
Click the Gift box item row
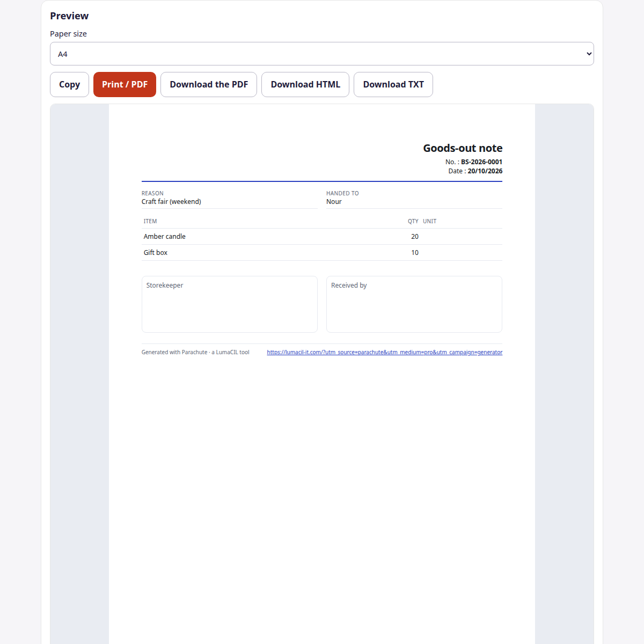[x=322, y=253]
